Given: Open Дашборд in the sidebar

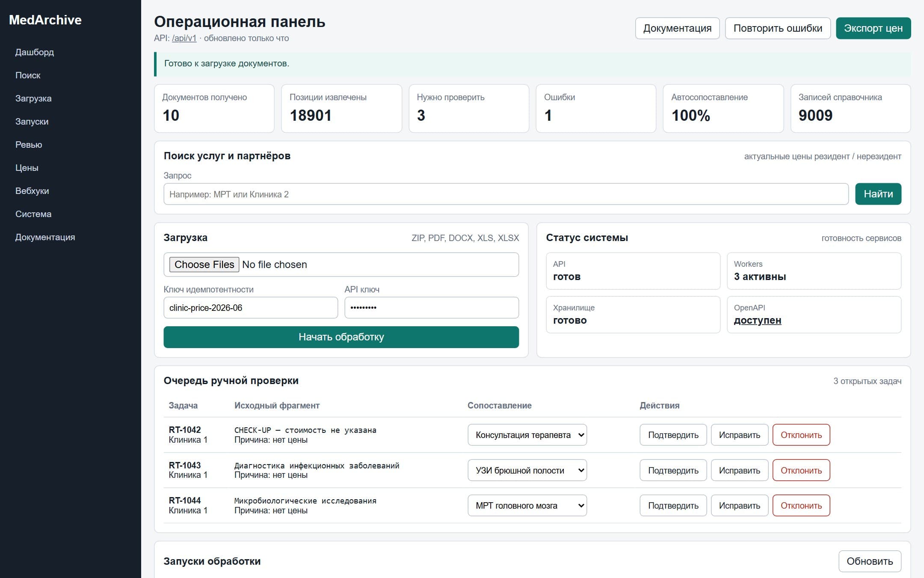Looking at the screenshot, I should coord(35,52).
